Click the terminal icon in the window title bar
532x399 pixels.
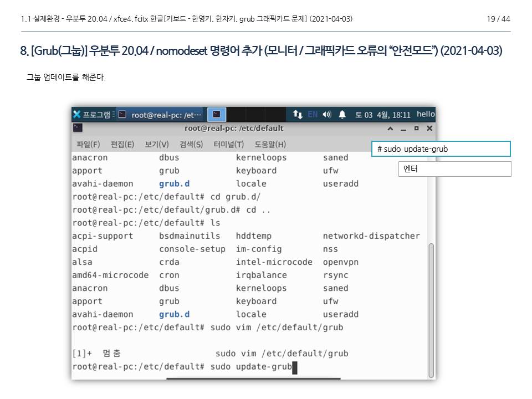coord(78,128)
